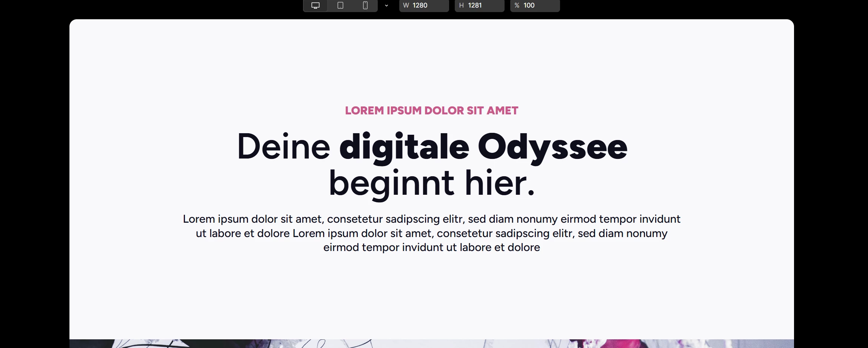This screenshot has height=348, width=868.
Task: Switch to desktop viewport preview
Action: tap(315, 5)
